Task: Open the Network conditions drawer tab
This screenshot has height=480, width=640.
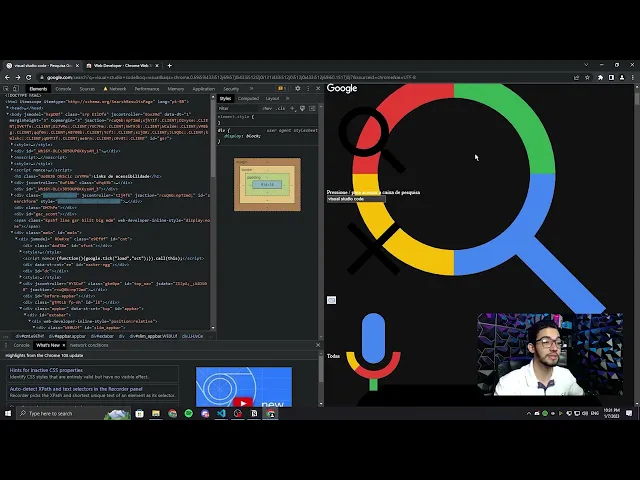Action: 89,345
